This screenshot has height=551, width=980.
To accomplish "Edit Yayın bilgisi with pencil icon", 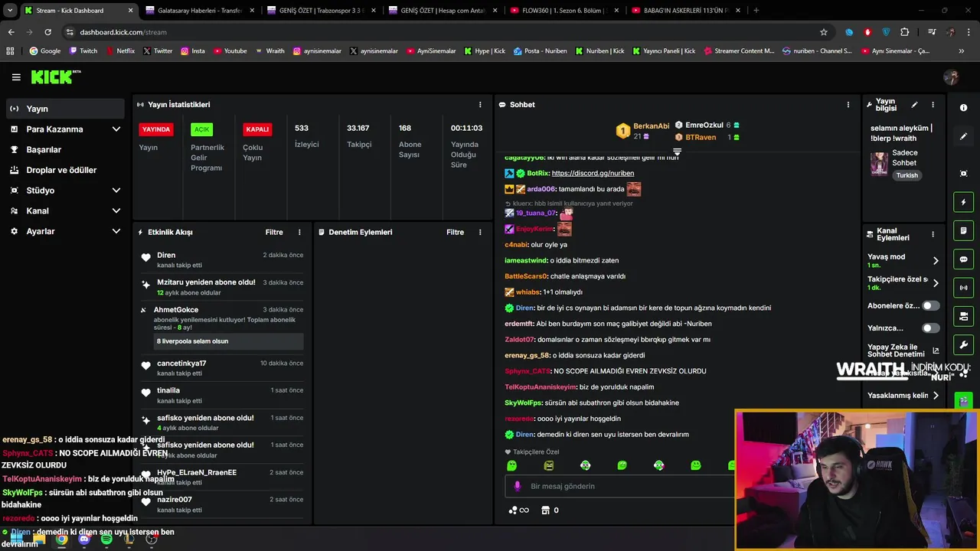I will [914, 105].
